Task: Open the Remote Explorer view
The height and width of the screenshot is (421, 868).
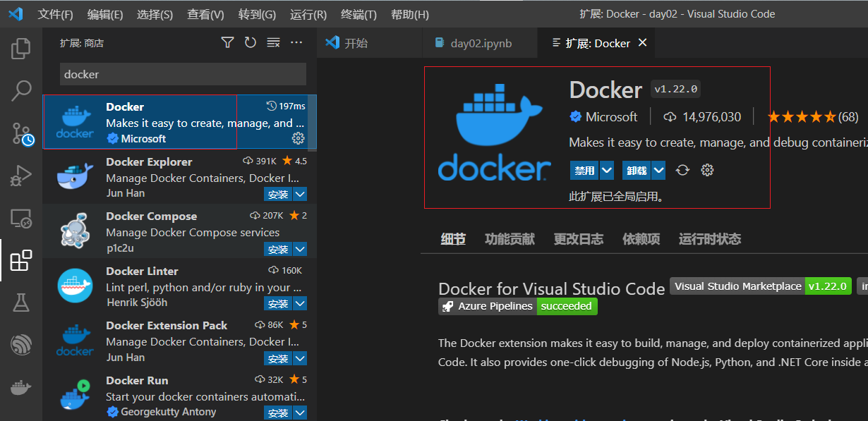Action: [21, 219]
